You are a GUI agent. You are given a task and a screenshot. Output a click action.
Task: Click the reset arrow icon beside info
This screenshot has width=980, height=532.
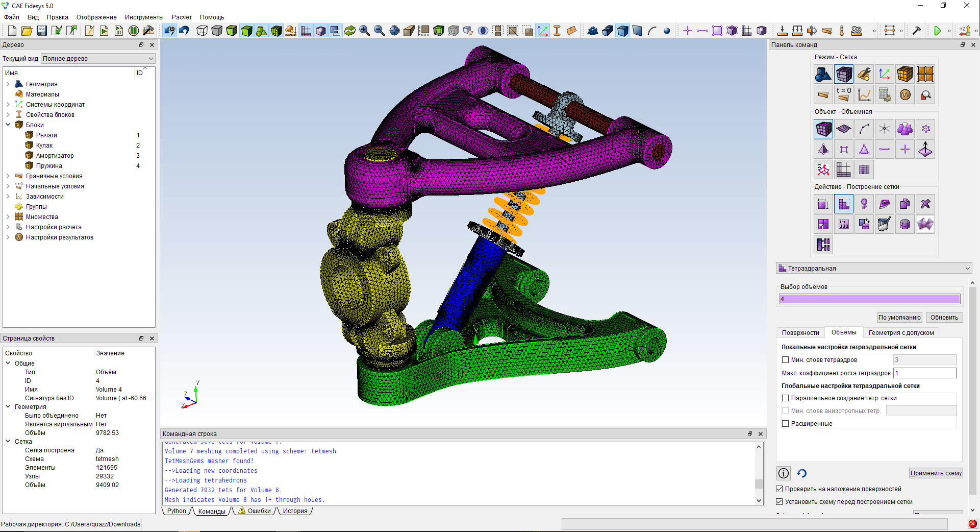tap(802, 473)
